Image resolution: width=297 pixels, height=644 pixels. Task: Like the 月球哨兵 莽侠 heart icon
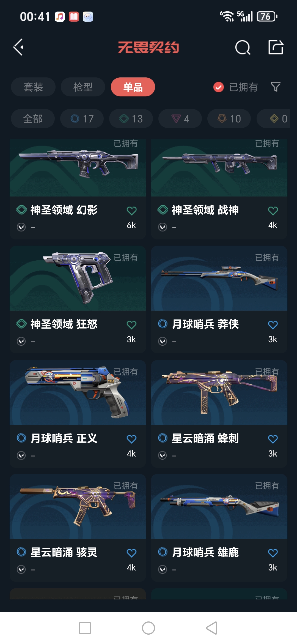click(x=273, y=325)
